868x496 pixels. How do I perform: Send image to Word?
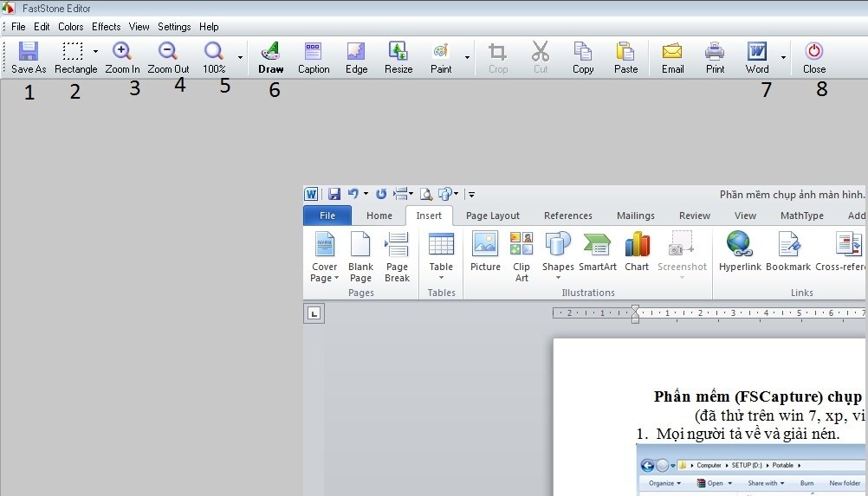pos(757,57)
